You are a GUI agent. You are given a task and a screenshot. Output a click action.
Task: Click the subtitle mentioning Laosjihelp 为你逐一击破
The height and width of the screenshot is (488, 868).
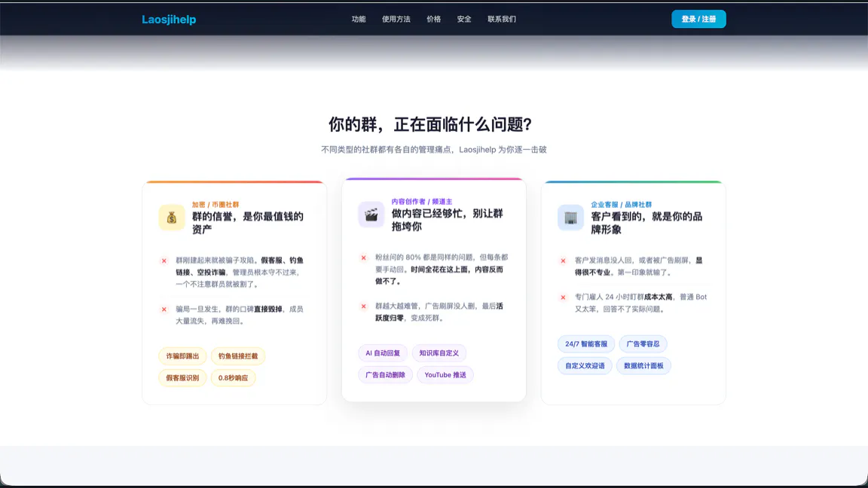click(x=434, y=149)
